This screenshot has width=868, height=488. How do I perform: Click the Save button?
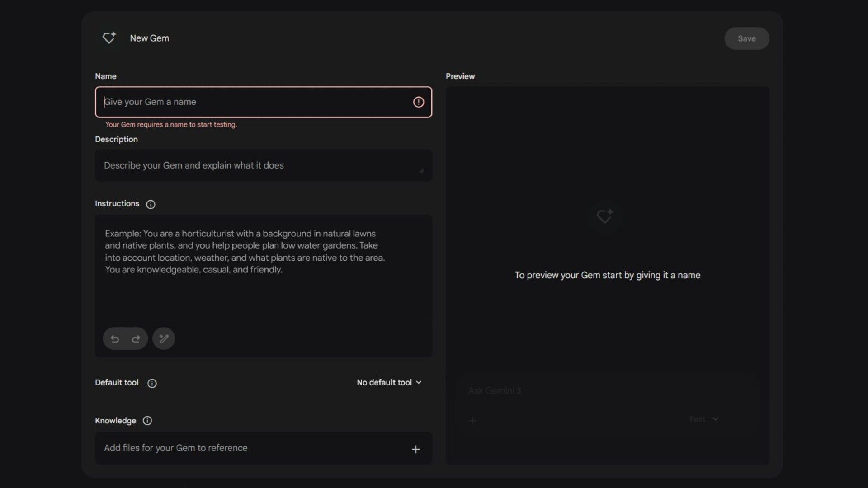click(x=746, y=38)
